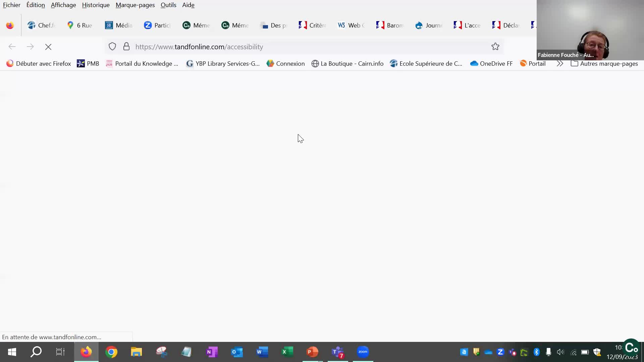The image size is (644, 362).
Task: Go back to the previous page
Action: pos(12,47)
